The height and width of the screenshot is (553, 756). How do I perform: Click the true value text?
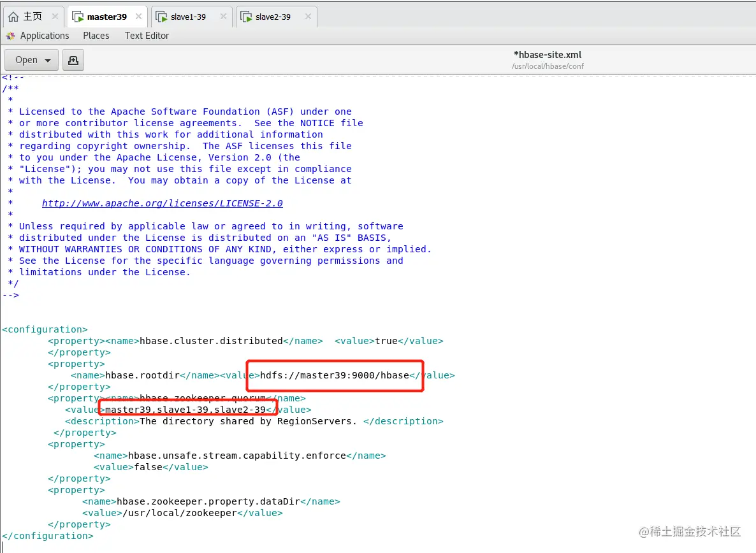point(386,341)
